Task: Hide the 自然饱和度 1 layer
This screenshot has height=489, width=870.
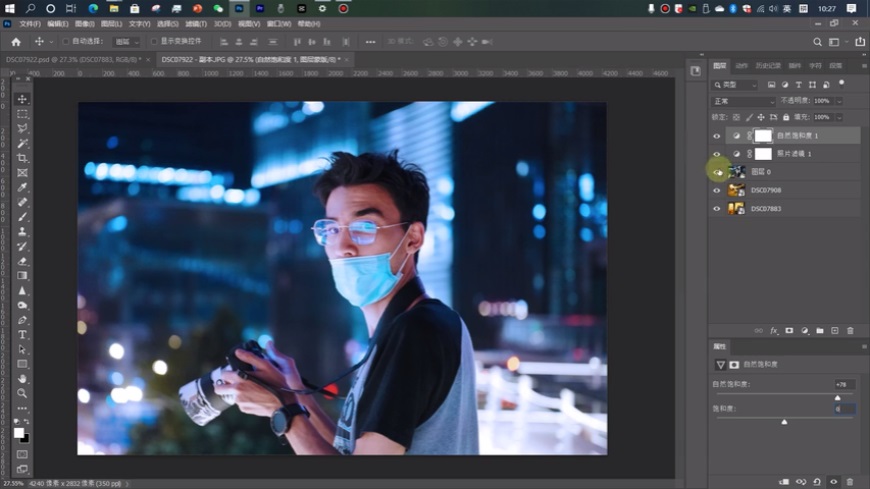Action: [x=717, y=136]
